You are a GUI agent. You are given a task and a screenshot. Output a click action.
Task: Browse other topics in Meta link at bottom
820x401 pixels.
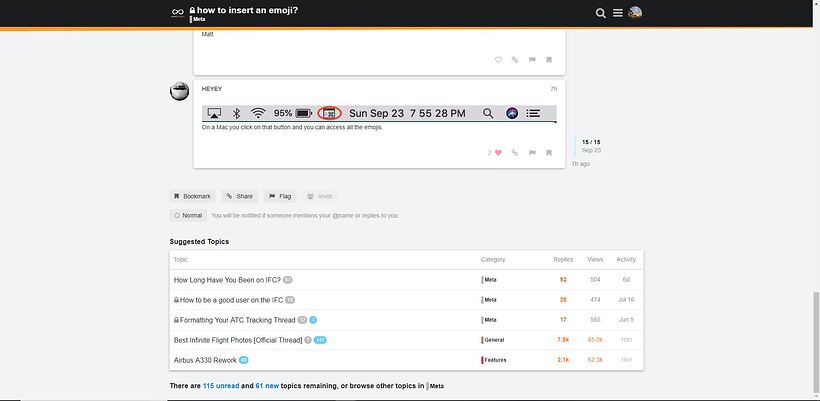click(435, 386)
